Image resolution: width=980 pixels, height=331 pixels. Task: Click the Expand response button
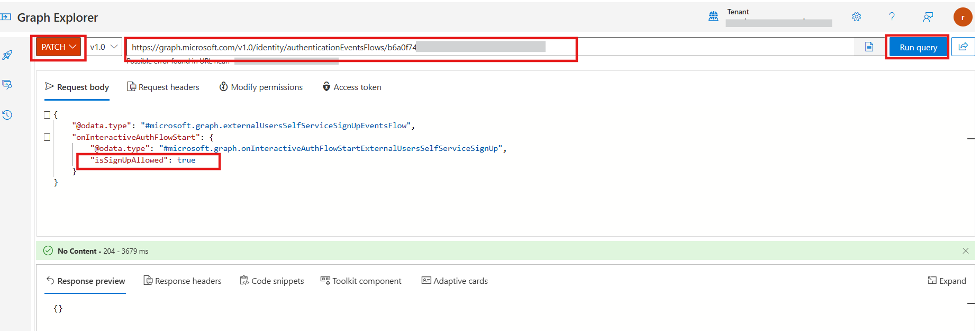947,281
